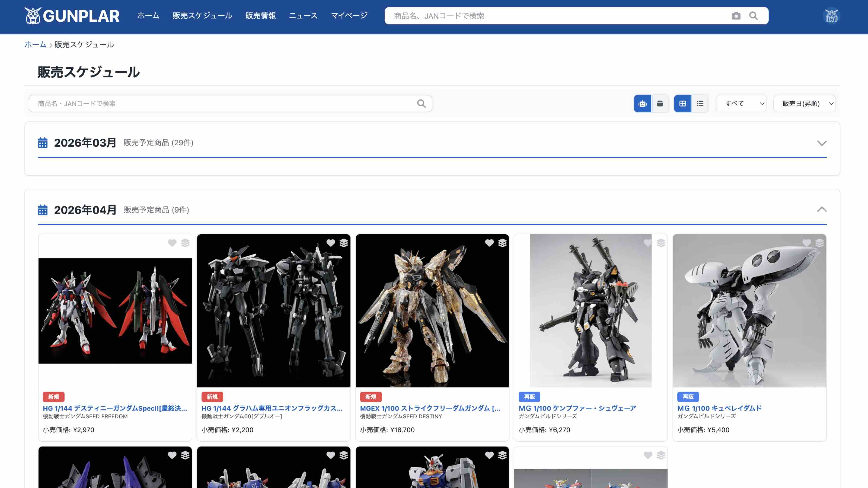Viewport: 868px width, 488px height.
Task: Click the 小売価格: ¥2,970 text
Action: coord(68,430)
